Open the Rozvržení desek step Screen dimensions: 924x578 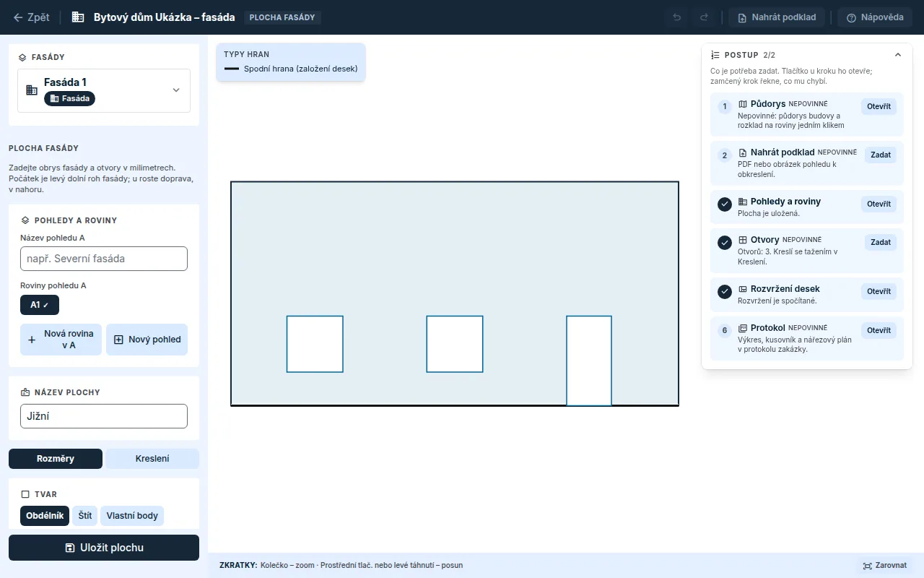pyautogui.click(x=879, y=291)
